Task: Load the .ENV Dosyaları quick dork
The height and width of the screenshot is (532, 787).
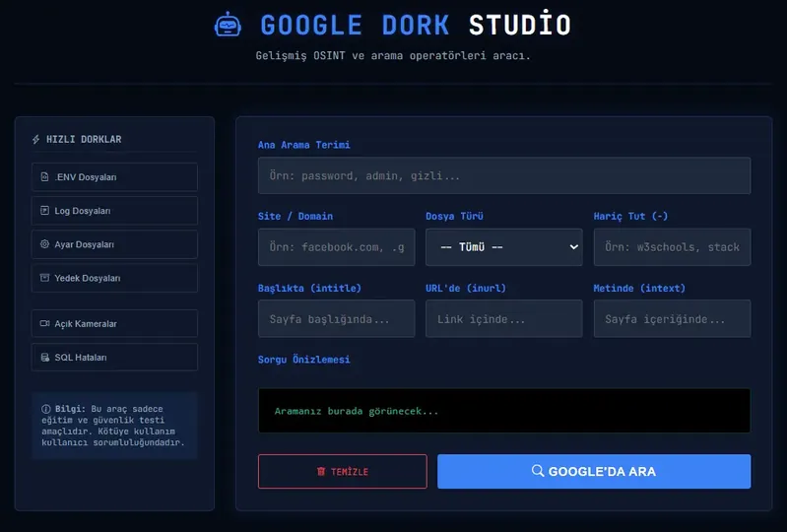Action: point(114,176)
